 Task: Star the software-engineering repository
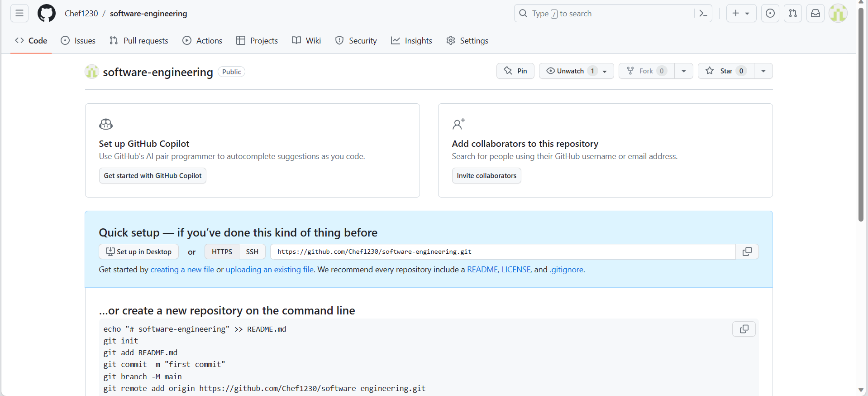(726, 71)
